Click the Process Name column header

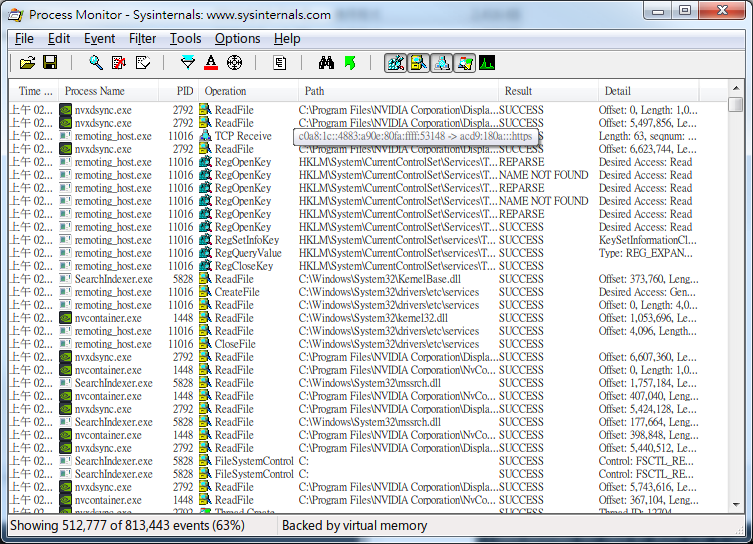[x=109, y=91]
